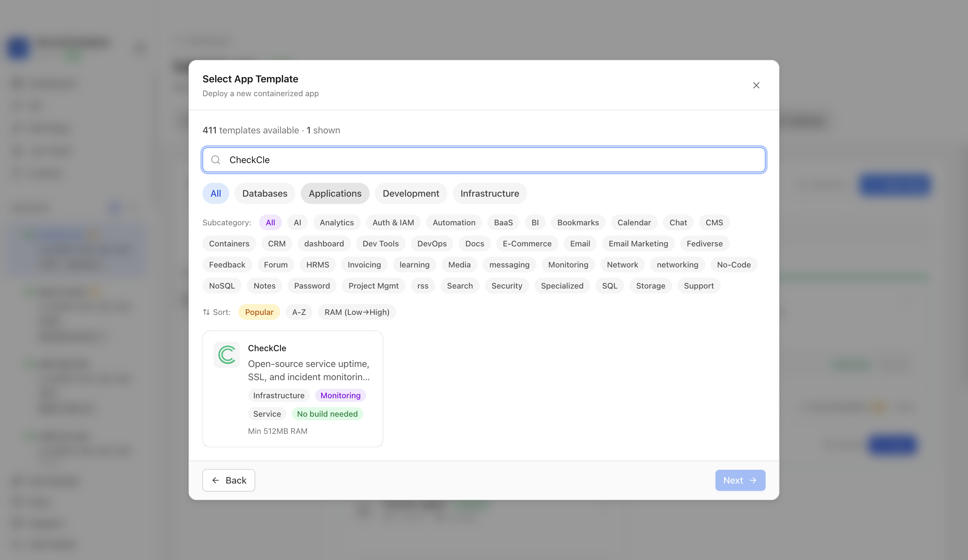Filter by Network subcategory

pyautogui.click(x=622, y=265)
